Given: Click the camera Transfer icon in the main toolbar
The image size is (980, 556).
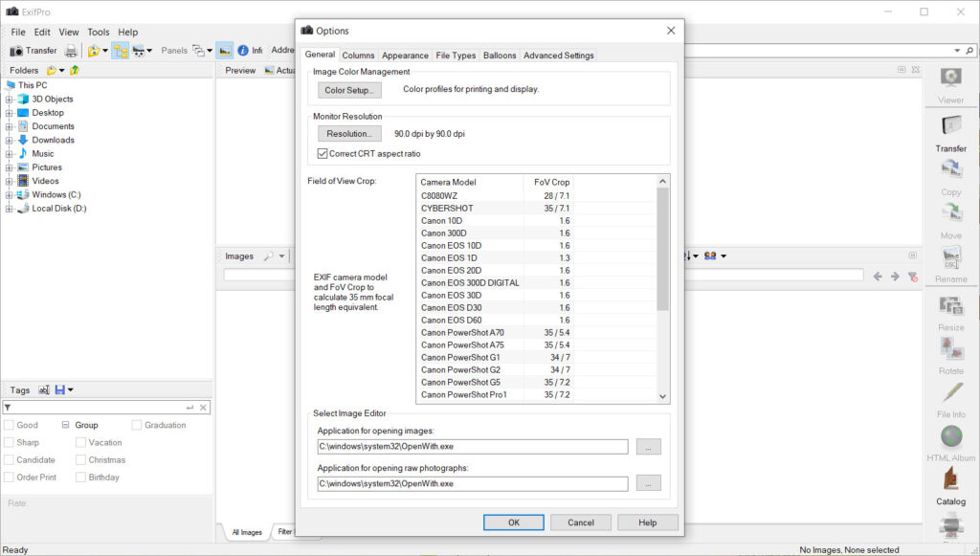Looking at the screenshot, I should [x=16, y=51].
